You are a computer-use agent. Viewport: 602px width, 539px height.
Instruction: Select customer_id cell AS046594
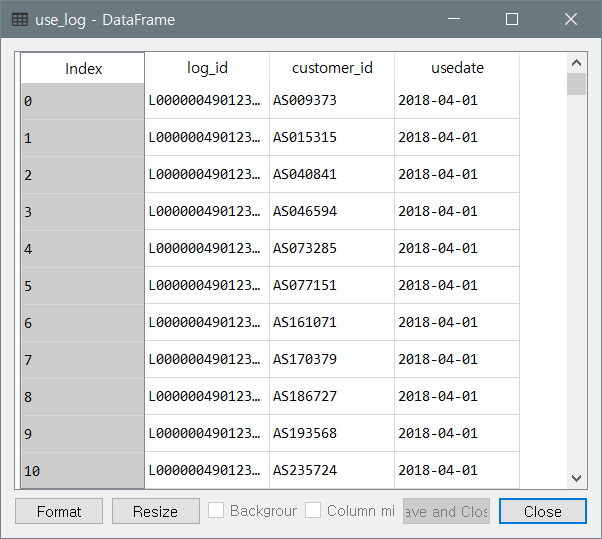[x=332, y=212]
